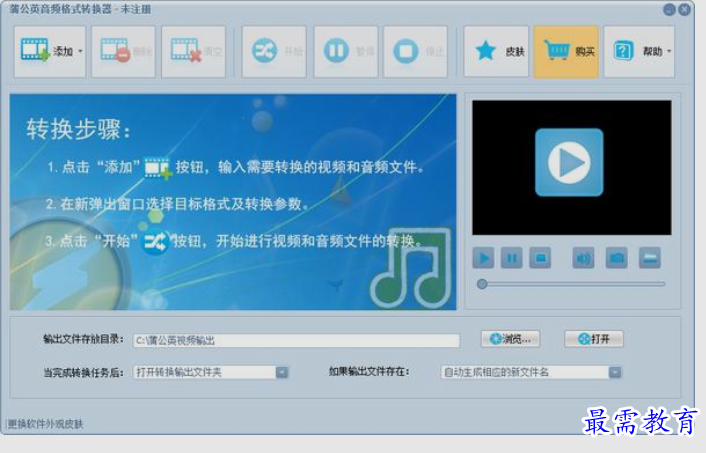The height and width of the screenshot is (453, 706).
Task: Click the delete file toolbar icon
Action: click(x=123, y=51)
